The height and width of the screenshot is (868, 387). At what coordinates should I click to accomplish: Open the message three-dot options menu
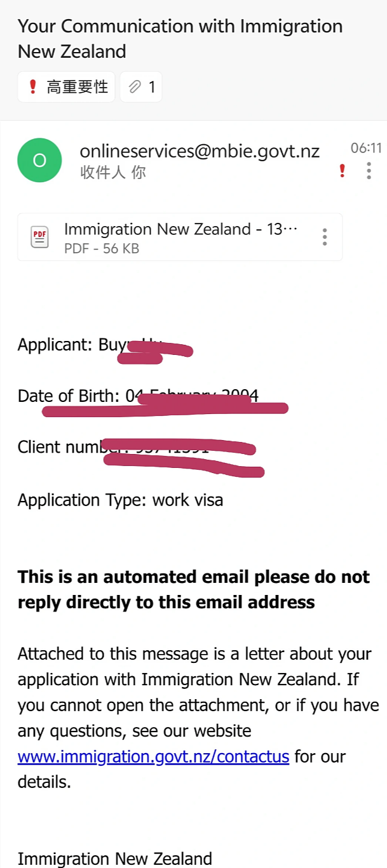point(369,170)
